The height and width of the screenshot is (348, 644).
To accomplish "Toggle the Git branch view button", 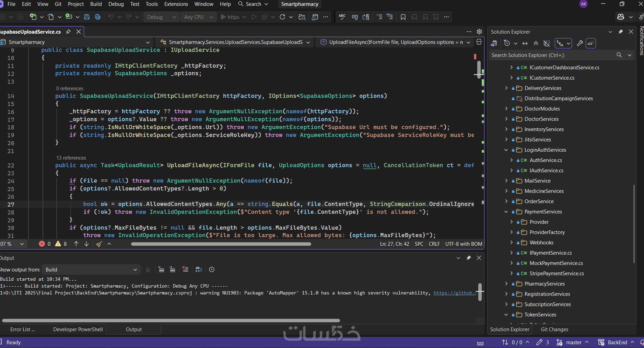I will tap(560, 43).
